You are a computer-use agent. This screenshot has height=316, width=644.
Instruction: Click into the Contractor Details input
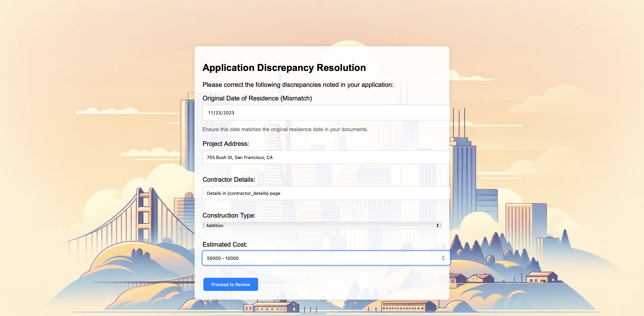[326, 193]
